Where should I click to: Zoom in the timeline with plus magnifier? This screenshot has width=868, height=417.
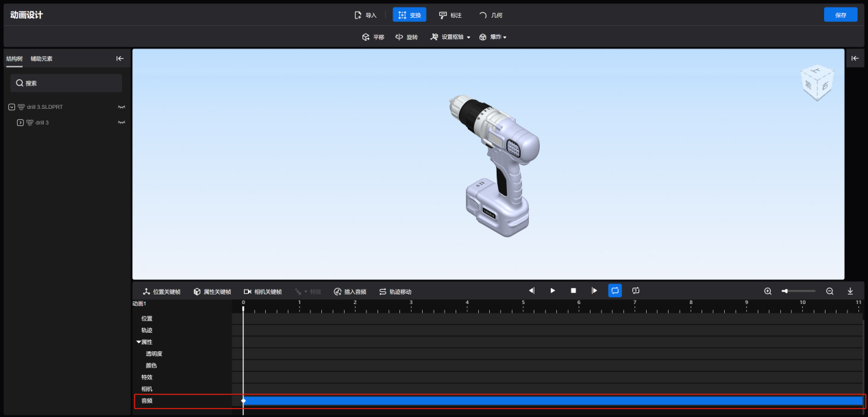tap(768, 291)
